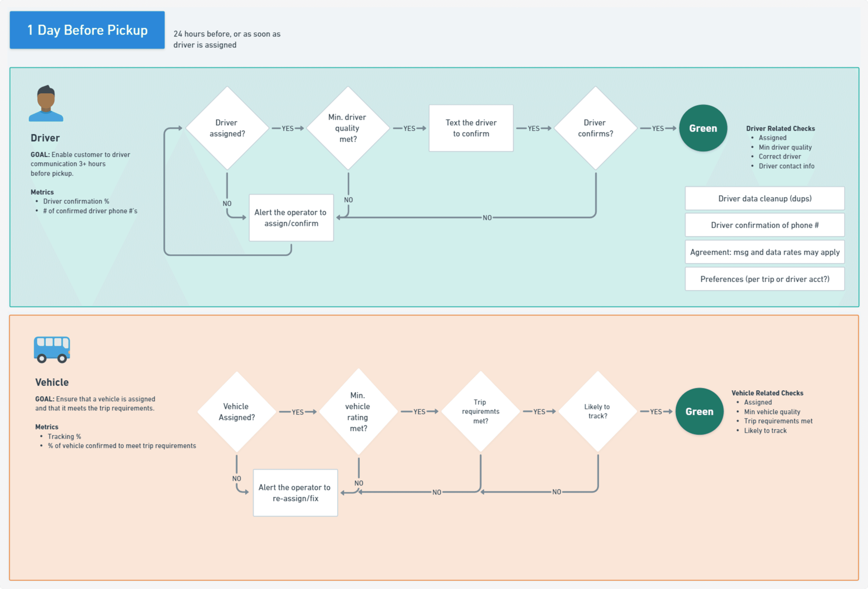Image resolution: width=868 pixels, height=589 pixels.
Task: Click YES label after "Likely to track?"
Action: 656,412
